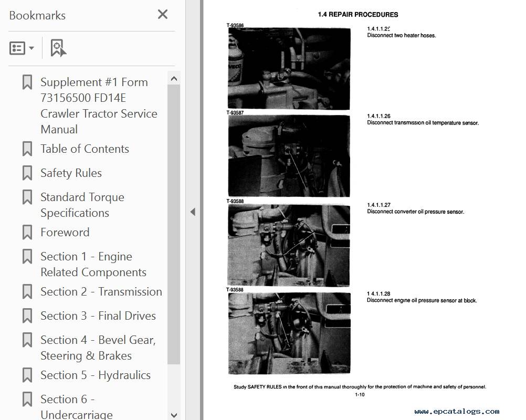Click bookmark icon beside Section 5 Hydraulics
Screen dimensions: 526x420
pyautogui.click(x=27, y=375)
